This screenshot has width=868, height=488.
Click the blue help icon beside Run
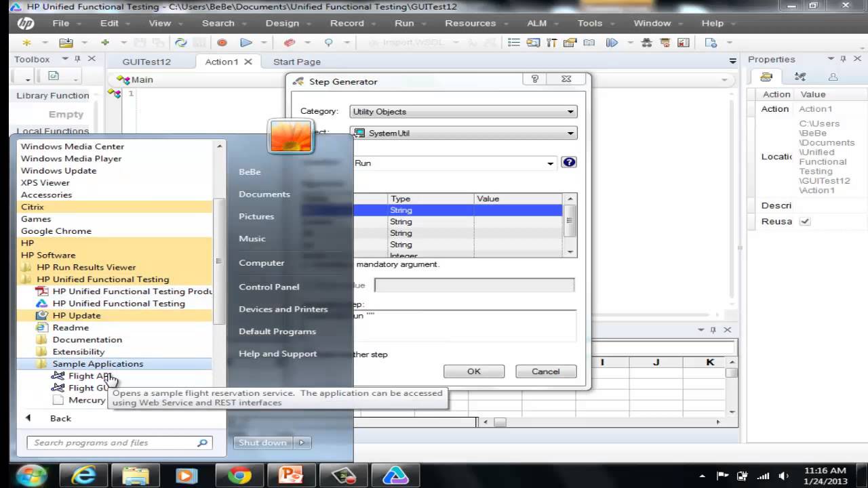(x=569, y=163)
